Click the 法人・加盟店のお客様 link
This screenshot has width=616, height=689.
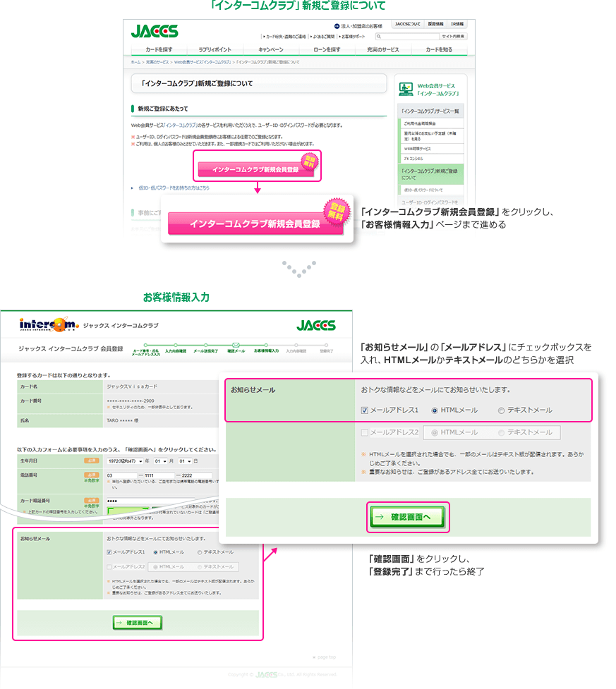click(x=361, y=26)
